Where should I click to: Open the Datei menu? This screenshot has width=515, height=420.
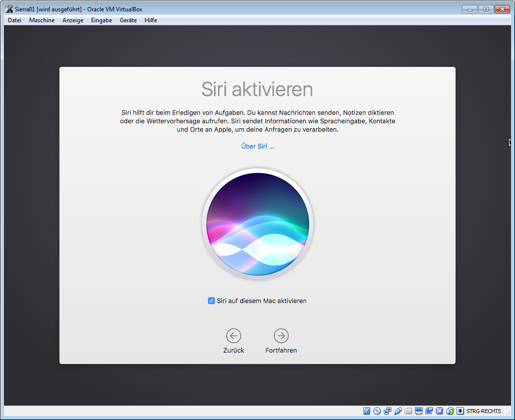[15, 20]
